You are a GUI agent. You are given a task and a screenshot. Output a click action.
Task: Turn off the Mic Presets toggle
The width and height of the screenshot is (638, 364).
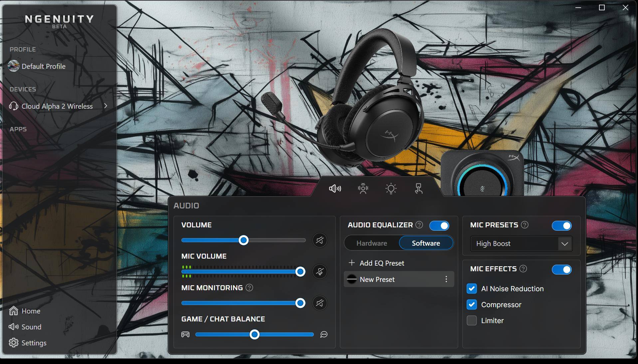(x=561, y=226)
